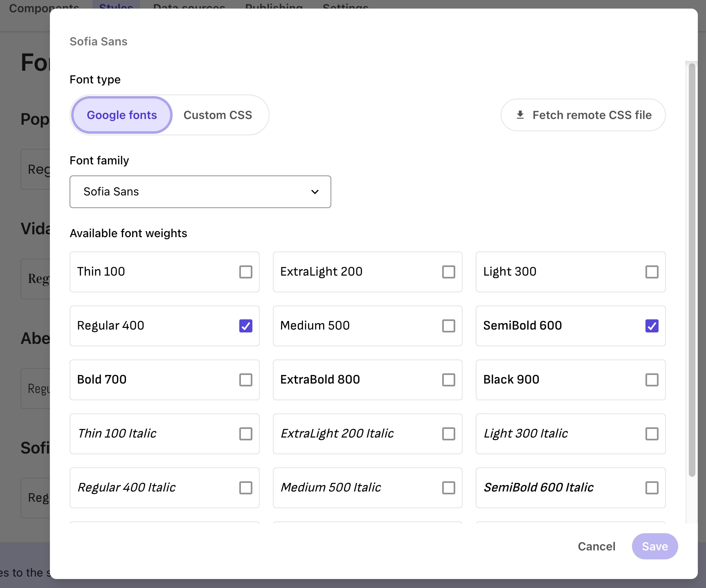Select the Google fonts font type
The image size is (706, 588).
122,115
